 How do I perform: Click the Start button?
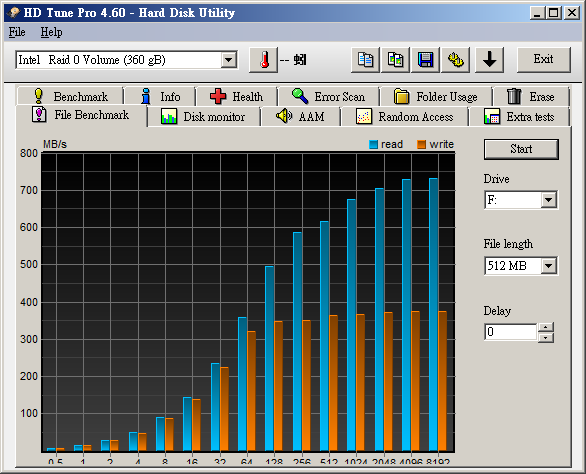(x=521, y=149)
